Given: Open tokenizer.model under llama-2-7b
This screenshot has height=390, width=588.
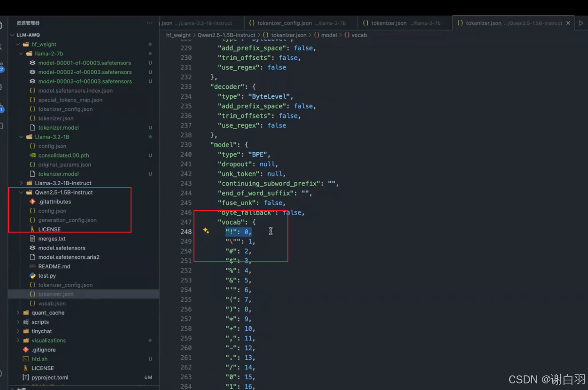Looking at the screenshot, I should (58, 128).
